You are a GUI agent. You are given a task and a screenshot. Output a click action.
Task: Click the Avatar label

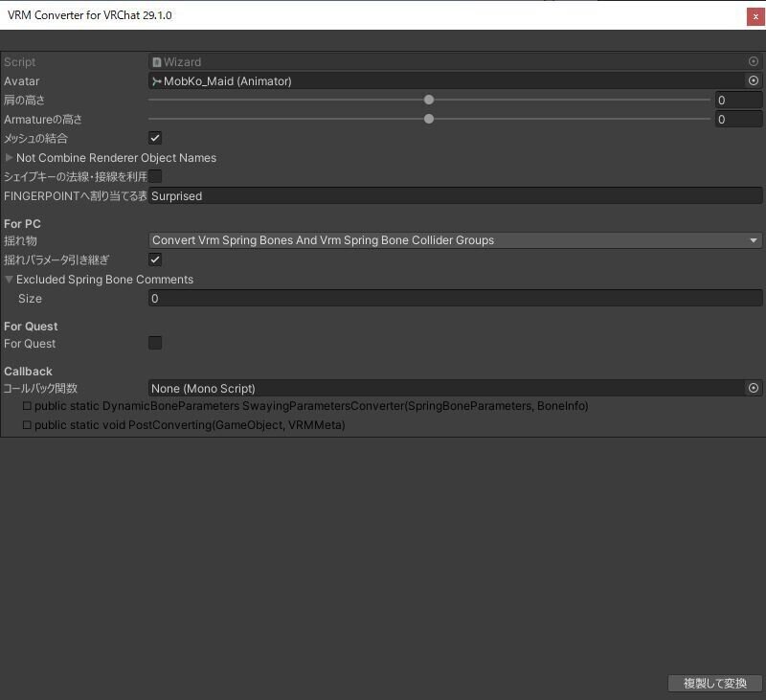click(21, 81)
